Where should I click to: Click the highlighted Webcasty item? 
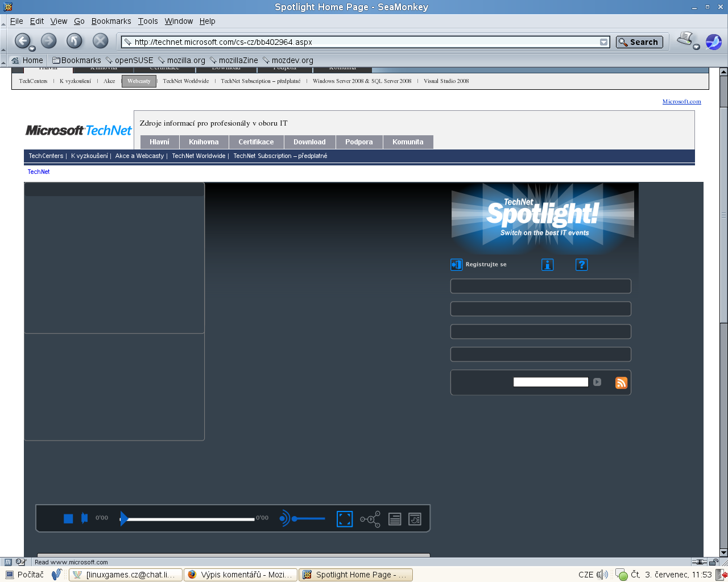click(x=139, y=81)
